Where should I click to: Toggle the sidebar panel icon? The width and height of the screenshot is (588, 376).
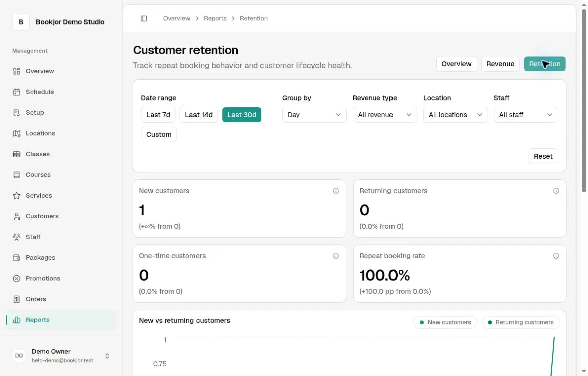[144, 18]
